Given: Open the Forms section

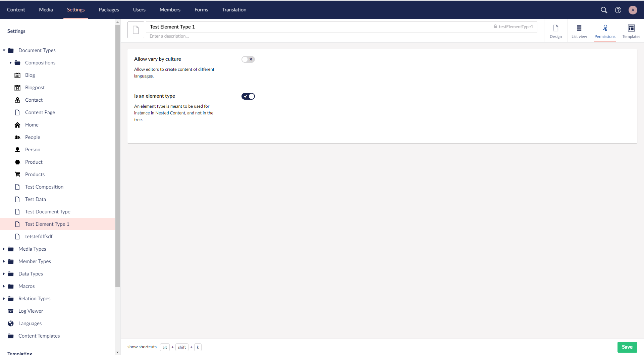Looking at the screenshot, I should pyautogui.click(x=201, y=10).
